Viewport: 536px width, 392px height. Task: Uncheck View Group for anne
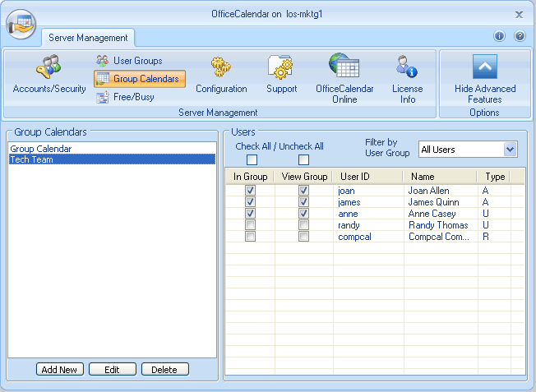tap(303, 214)
